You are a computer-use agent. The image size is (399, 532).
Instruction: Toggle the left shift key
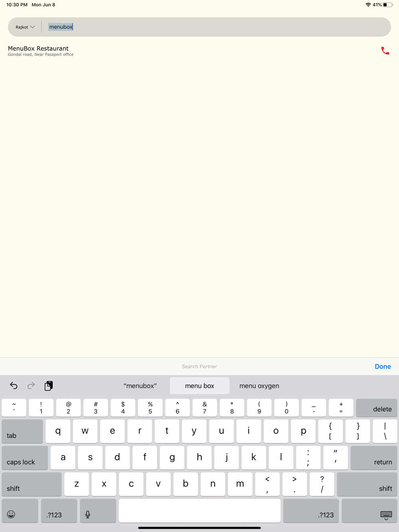tap(32, 484)
